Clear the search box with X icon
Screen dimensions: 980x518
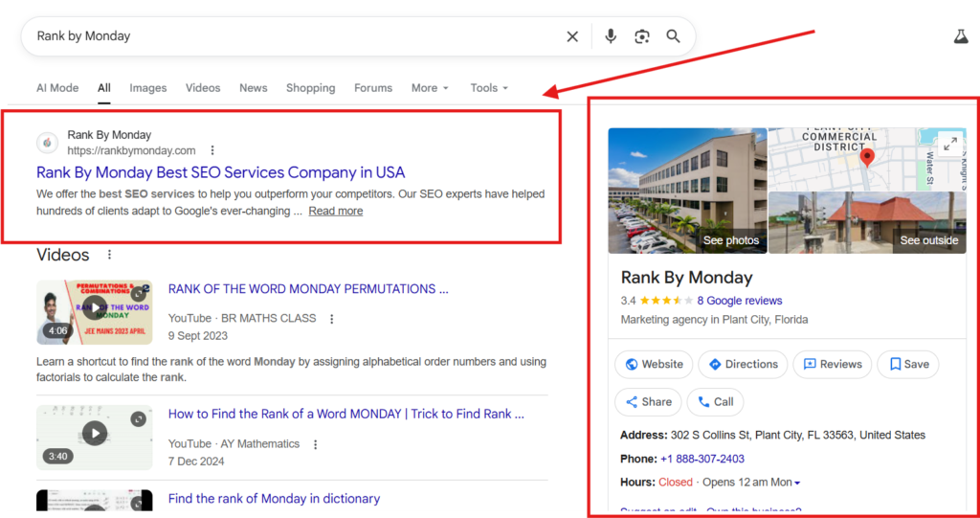pos(572,36)
